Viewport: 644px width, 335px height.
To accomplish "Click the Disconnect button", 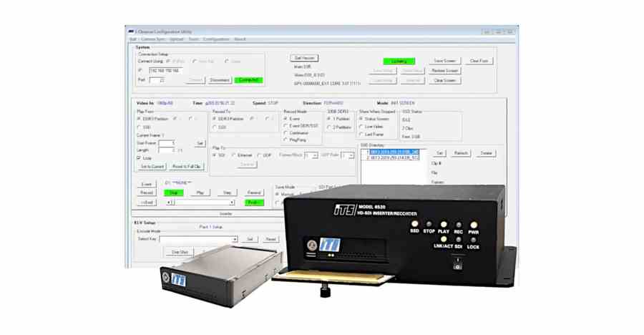I will coord(220,80).
